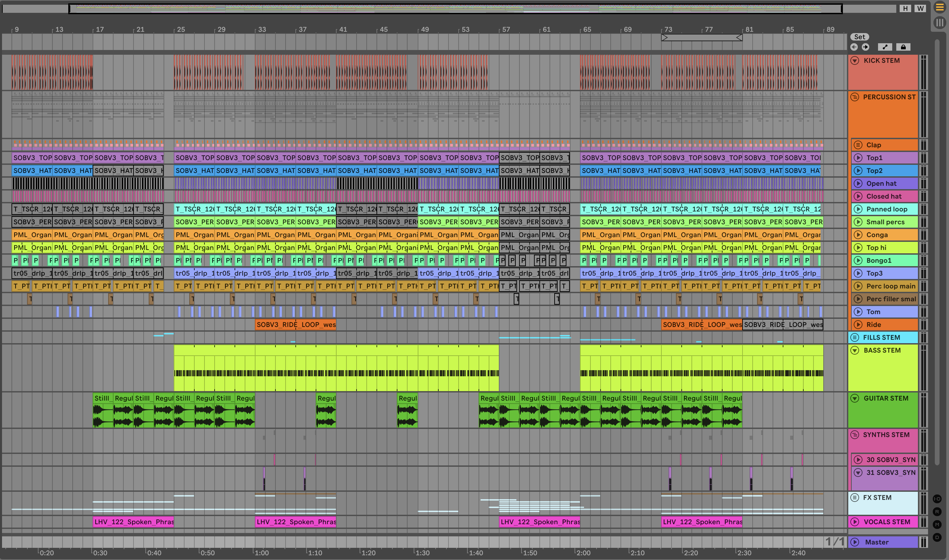Image resolution: width=949 pixels, height=560 pixels.
Task: Toggle Mixer section visibility (M button)
Action: (937, 525)
